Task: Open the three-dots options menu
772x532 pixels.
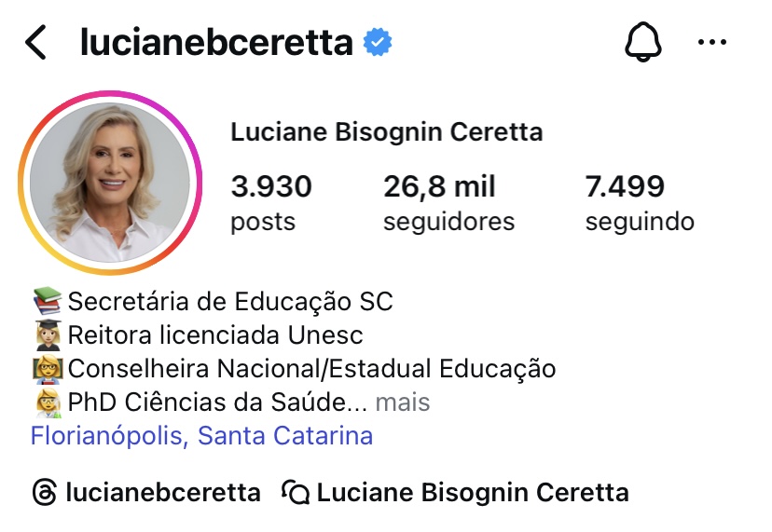Action: 712,42
